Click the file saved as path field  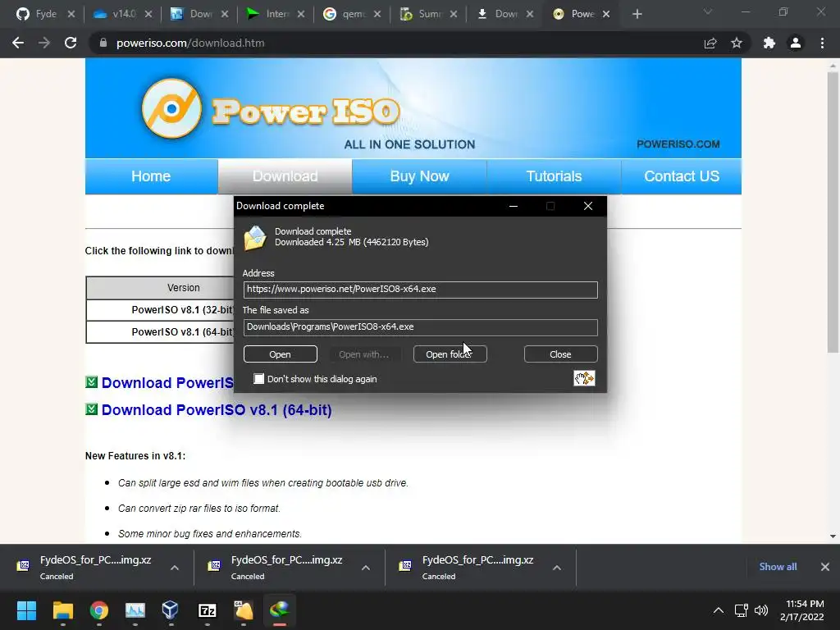pyautogui.click(x=421, y=327)
